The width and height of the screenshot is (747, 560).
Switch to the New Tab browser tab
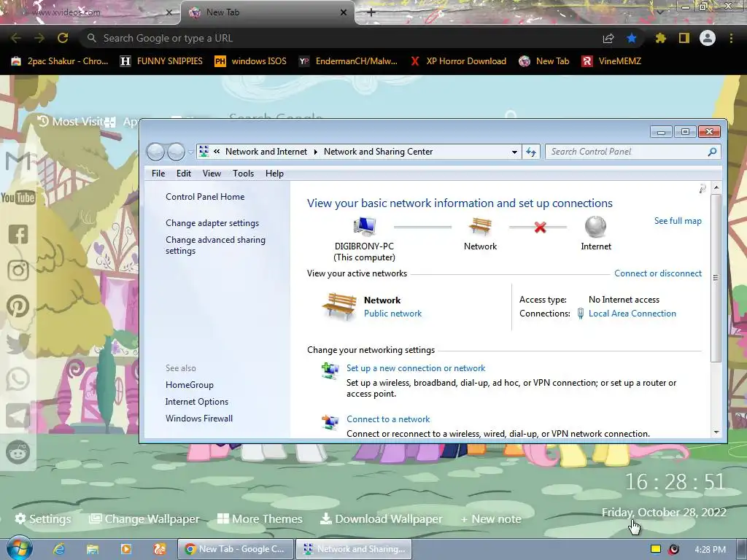(x=267, y=12)
